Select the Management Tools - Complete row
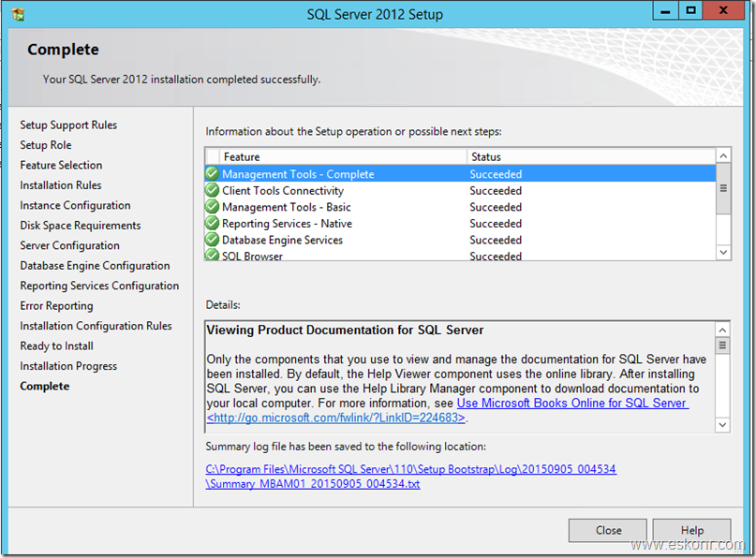 [461, 174]
